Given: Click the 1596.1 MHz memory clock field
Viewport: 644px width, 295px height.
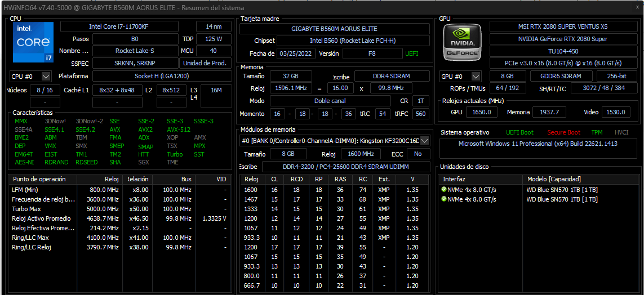Looking at the screenshot, I should point(290,88).
